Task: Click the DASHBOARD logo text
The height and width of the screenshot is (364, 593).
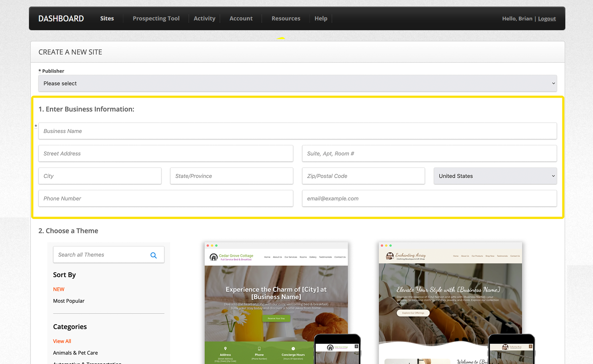Action: [x=61, y=19]
